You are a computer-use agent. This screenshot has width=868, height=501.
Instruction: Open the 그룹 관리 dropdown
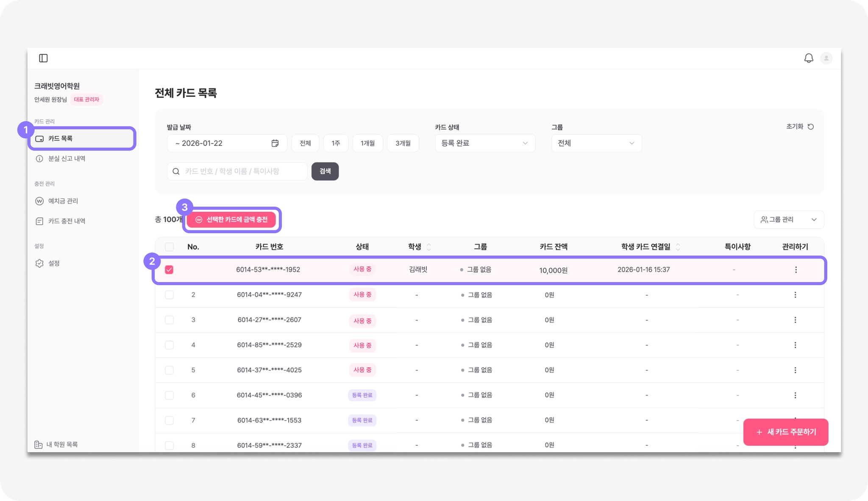coord(788,220)
